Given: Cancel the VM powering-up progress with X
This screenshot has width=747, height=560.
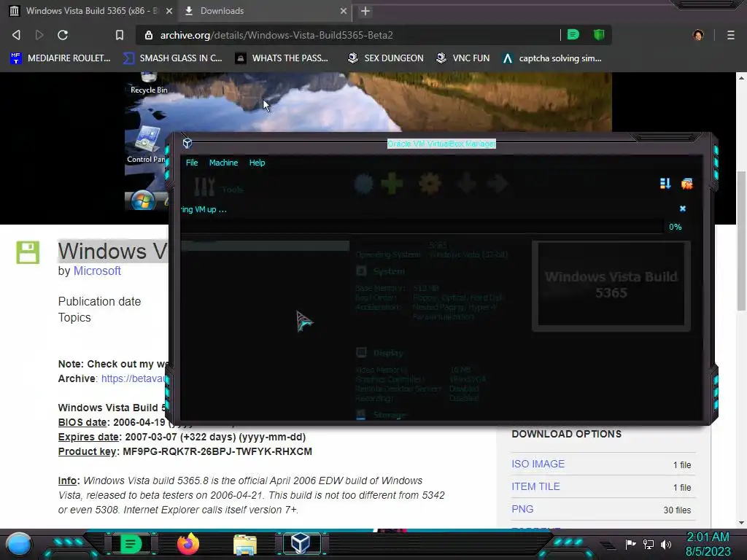Looking at the screenshot, I should pos(682,209).
